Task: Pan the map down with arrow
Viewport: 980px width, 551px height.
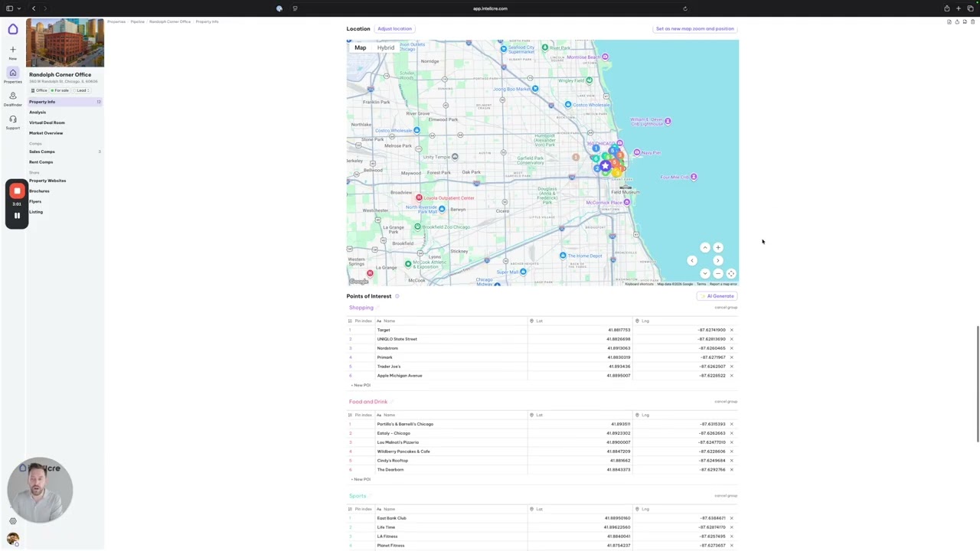Action: point(705,273)
